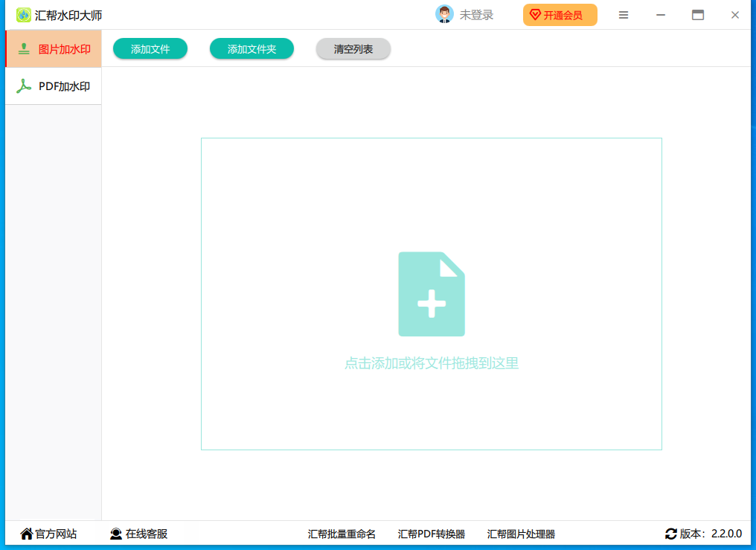
Task: Click the refresh icon beside the version
Action: point(670,534)
